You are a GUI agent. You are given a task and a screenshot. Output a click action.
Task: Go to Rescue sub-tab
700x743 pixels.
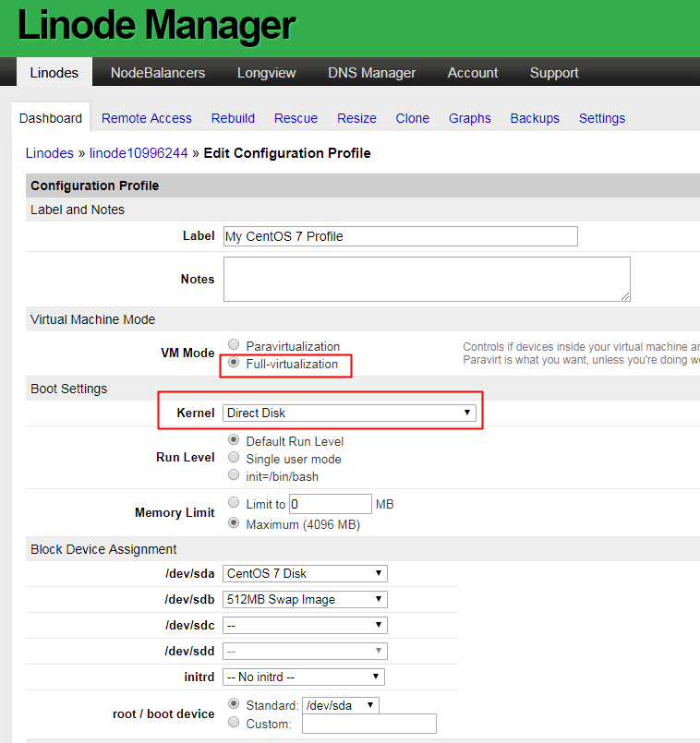point(296,118)
